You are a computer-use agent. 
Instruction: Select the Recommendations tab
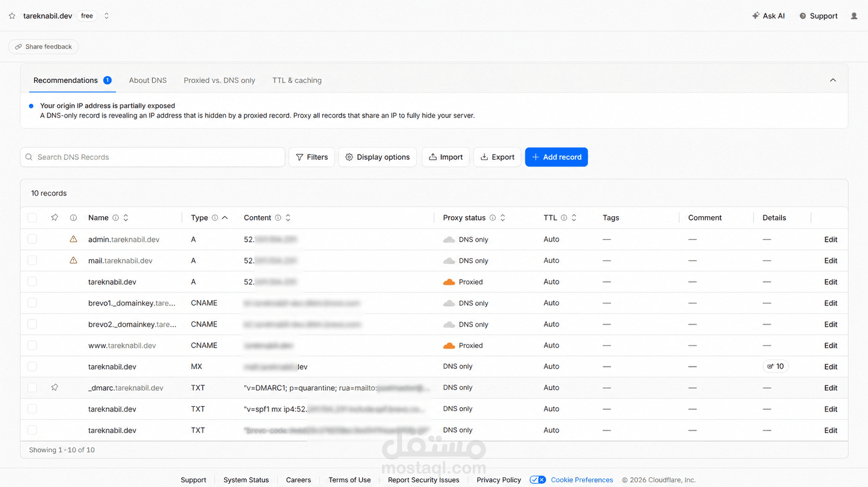coord(72,80)
